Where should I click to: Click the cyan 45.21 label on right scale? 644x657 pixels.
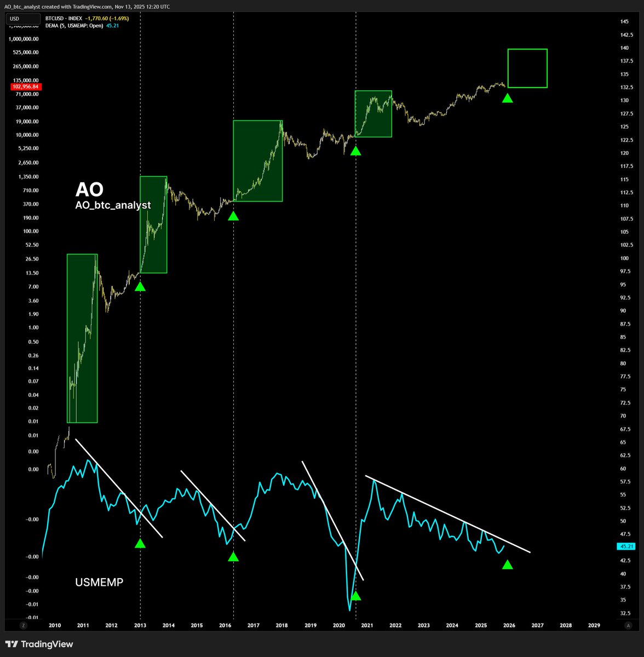click(625, 546)
